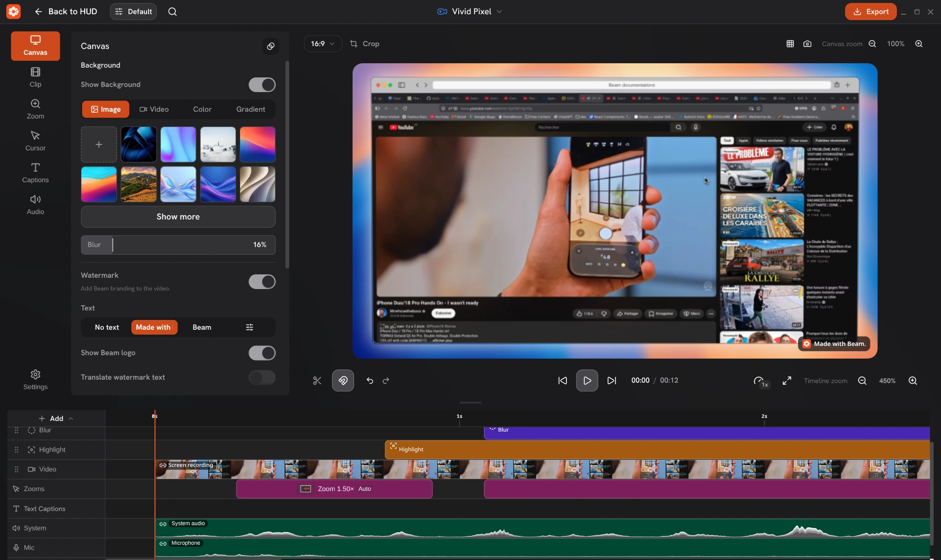Viewport: 941px width, 560px height.
Task: Zoom out the canvas with the minus magnifier
Action: point(872,44)
